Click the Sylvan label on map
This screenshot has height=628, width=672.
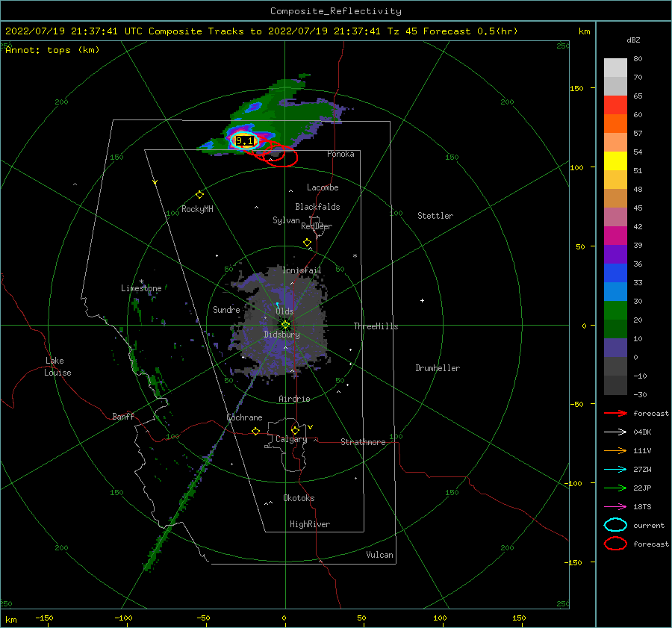[x=286, y=220]
